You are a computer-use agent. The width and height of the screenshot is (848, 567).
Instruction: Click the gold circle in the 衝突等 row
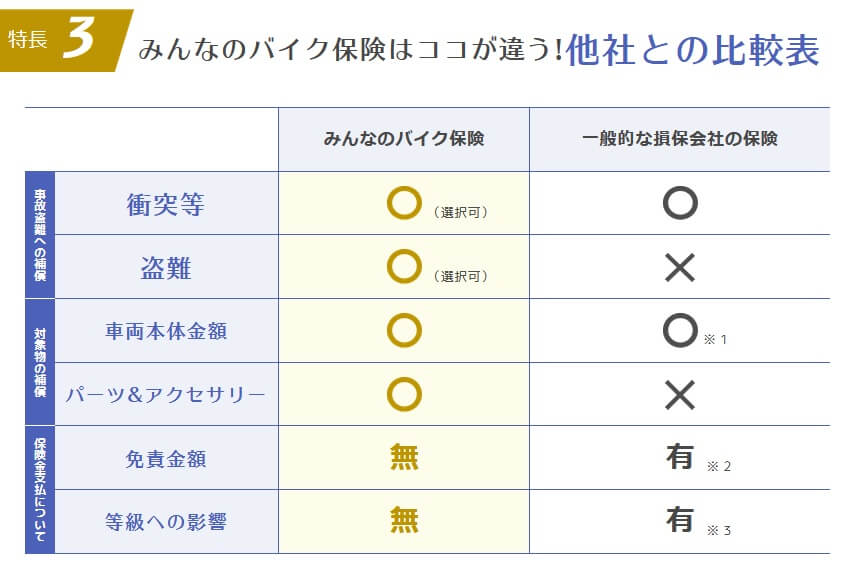[404, 203]
